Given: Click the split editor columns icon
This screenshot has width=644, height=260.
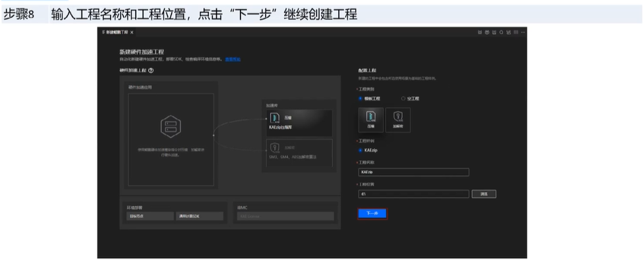Looking at the screenshot, I should point(516,32).
